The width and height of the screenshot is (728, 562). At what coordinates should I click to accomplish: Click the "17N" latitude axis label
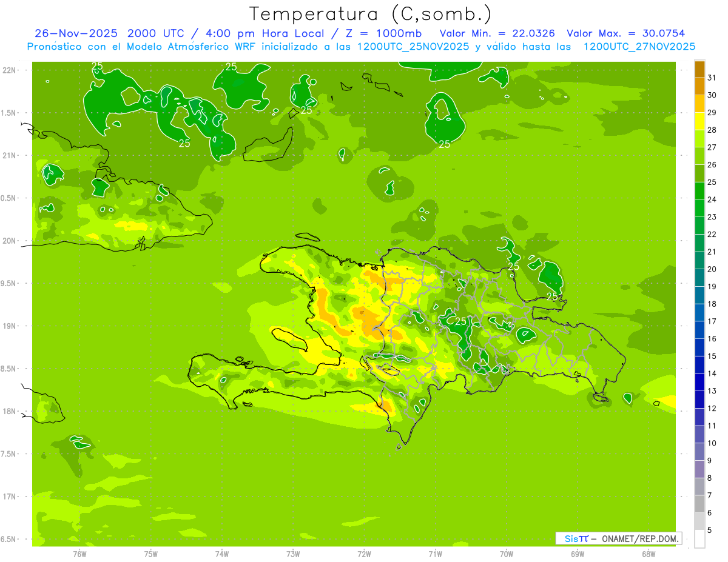[x=10, y=497]
